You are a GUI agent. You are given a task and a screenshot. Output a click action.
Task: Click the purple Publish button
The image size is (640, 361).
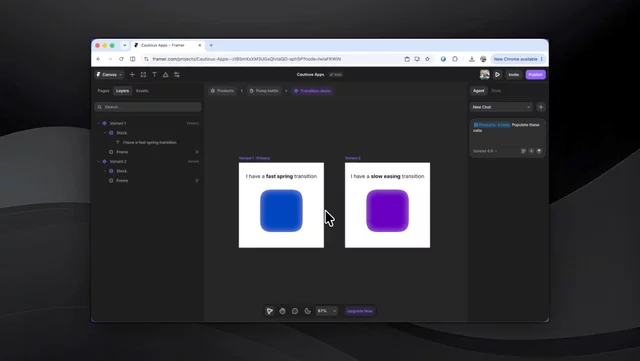536,75
